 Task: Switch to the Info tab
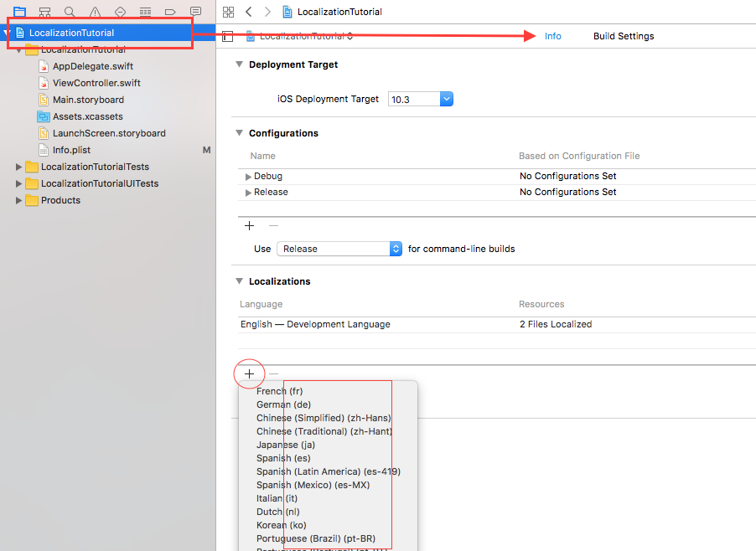click(x=553, y=36)
